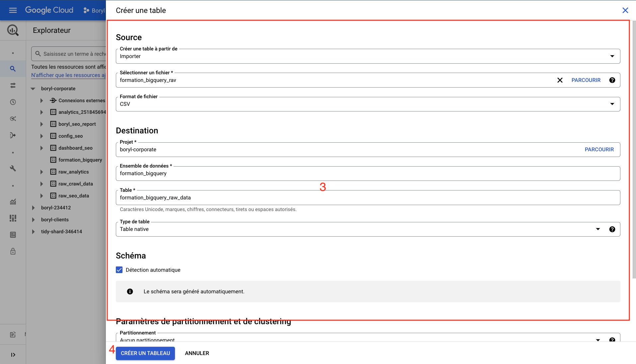The width and height of the screenshot is (636, 364).
Task: Open BigQuery Studio search icon in sidebar
Action: tap(13, 69)
